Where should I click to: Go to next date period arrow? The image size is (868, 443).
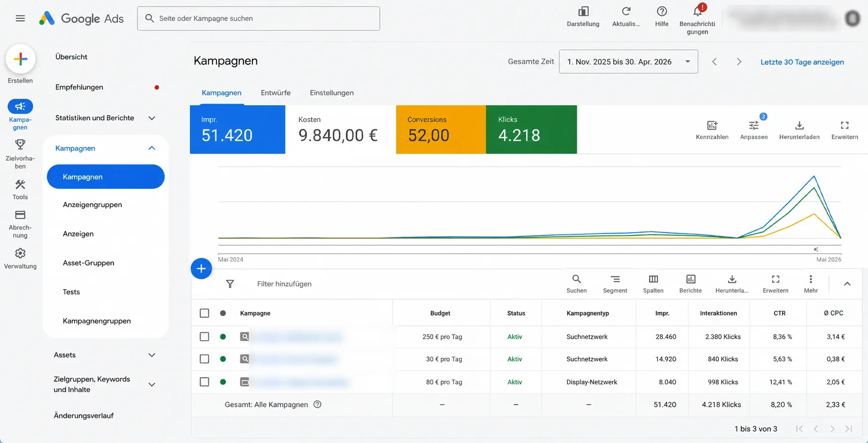pos(739,62)
